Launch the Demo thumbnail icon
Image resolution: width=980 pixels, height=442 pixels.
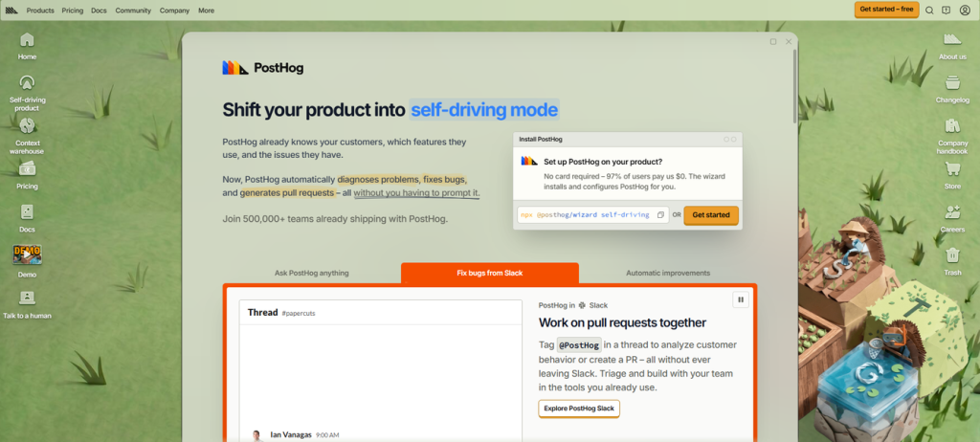[27, 260]
